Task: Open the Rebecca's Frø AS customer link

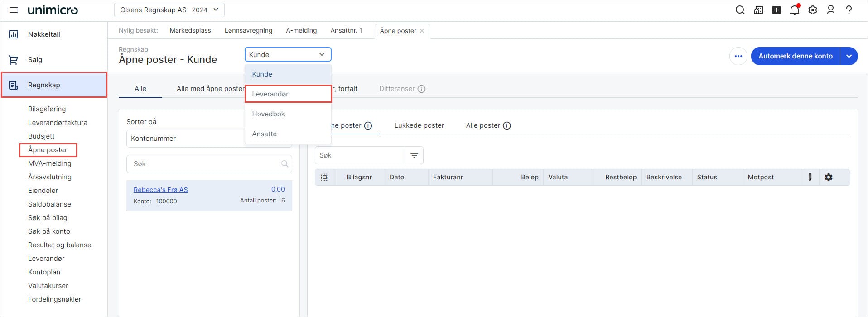Action: click(x=160, y=190)
